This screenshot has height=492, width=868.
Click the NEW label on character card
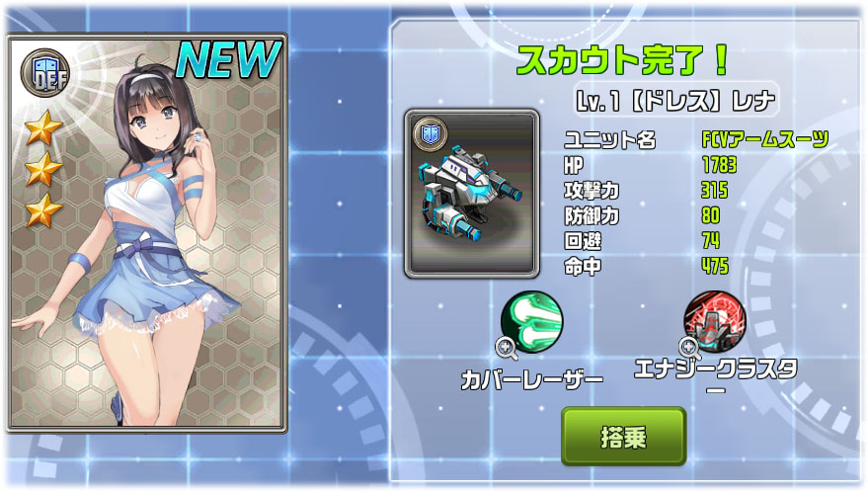click(227, 60)
